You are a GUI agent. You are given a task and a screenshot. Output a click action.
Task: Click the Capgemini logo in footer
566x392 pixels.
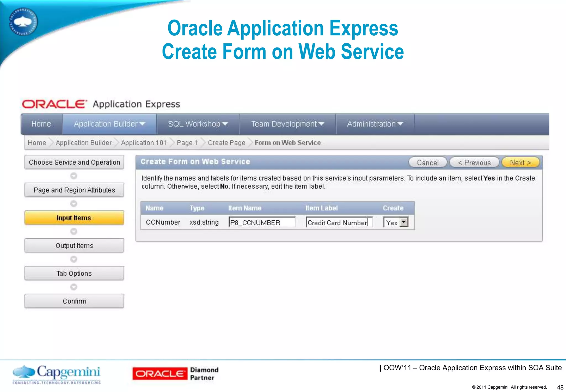click(x=57, y=374)
